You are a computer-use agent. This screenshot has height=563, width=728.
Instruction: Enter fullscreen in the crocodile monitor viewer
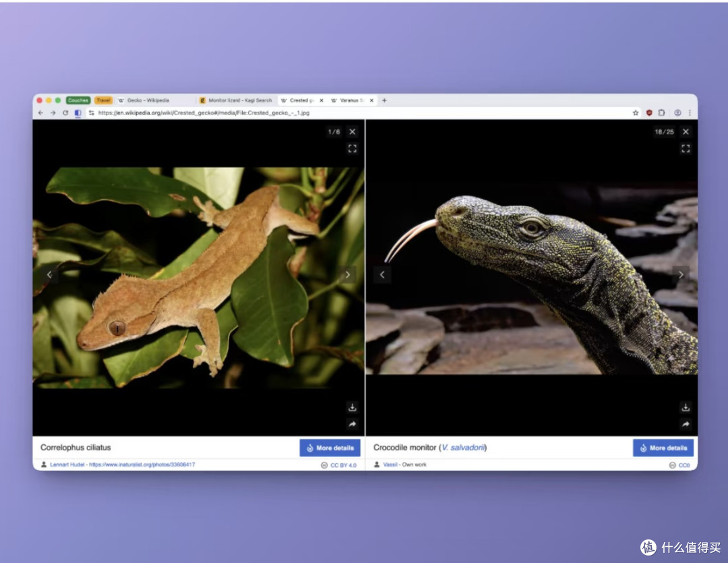point(686,148)
